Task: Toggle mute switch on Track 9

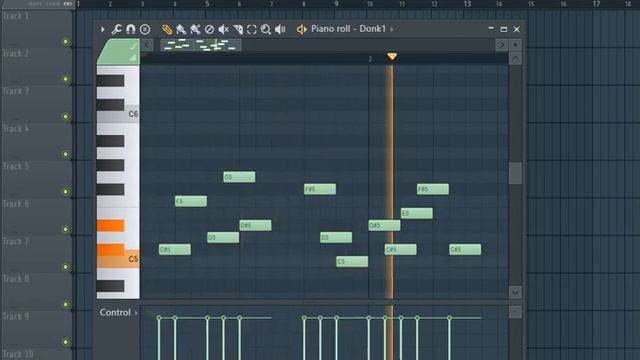Action: click(x=66, y=342)
